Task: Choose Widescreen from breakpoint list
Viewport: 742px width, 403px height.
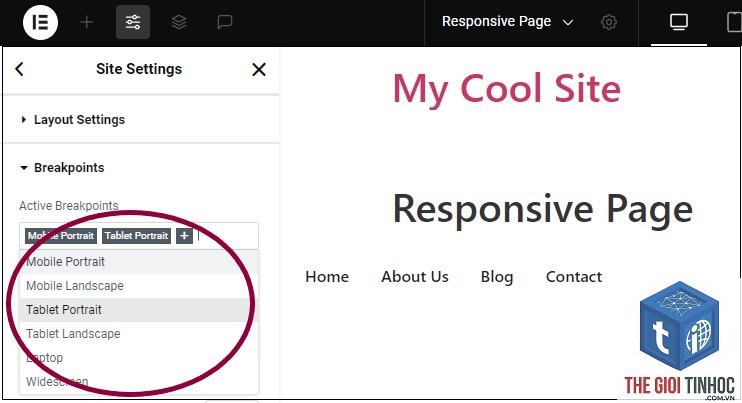Action: tap(139, 381)
